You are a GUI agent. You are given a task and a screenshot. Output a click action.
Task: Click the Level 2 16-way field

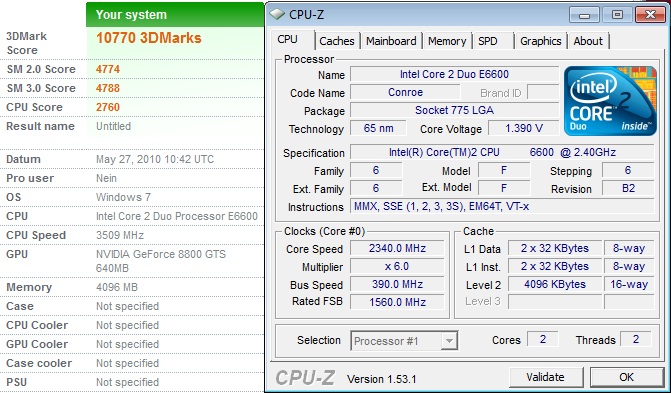coord(629,284)
